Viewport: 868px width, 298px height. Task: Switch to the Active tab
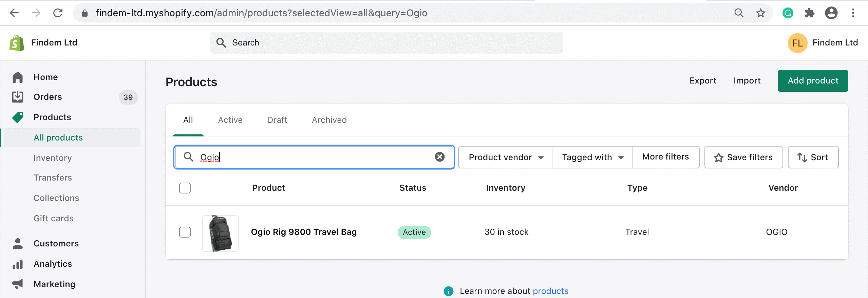click(230, 120)
